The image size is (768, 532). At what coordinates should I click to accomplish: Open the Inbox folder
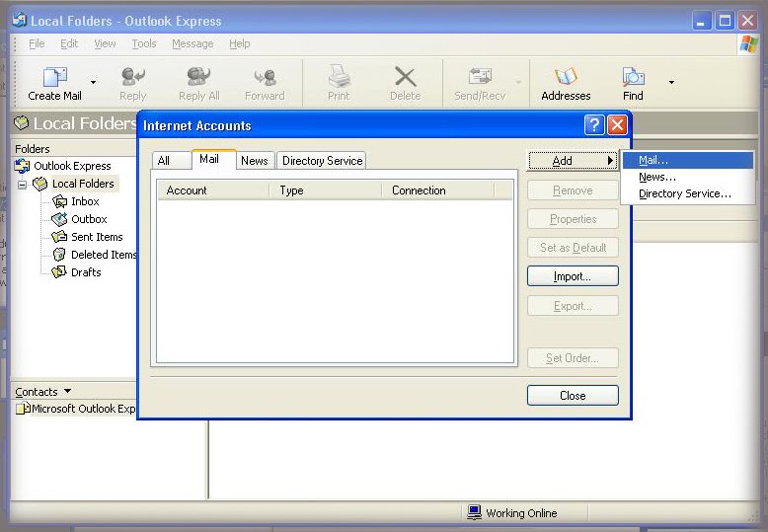[x=85, y=201]
